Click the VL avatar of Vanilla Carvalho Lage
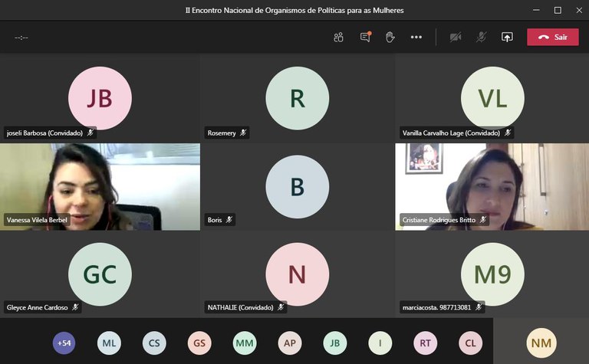 [x=492, y=98]
